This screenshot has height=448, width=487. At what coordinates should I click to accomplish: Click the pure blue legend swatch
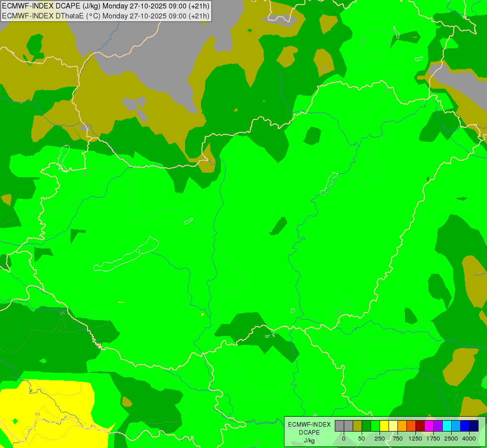(465, 426)
